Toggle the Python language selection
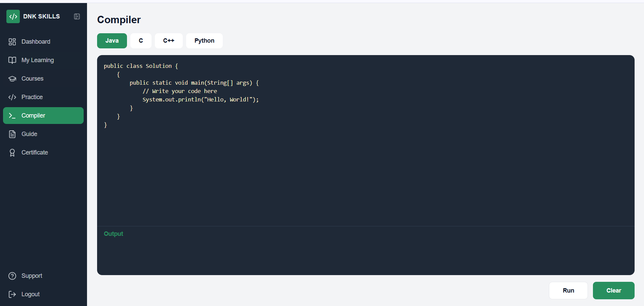Image resolution: width=644 pixels, height=306 pixels. (204, 41)
